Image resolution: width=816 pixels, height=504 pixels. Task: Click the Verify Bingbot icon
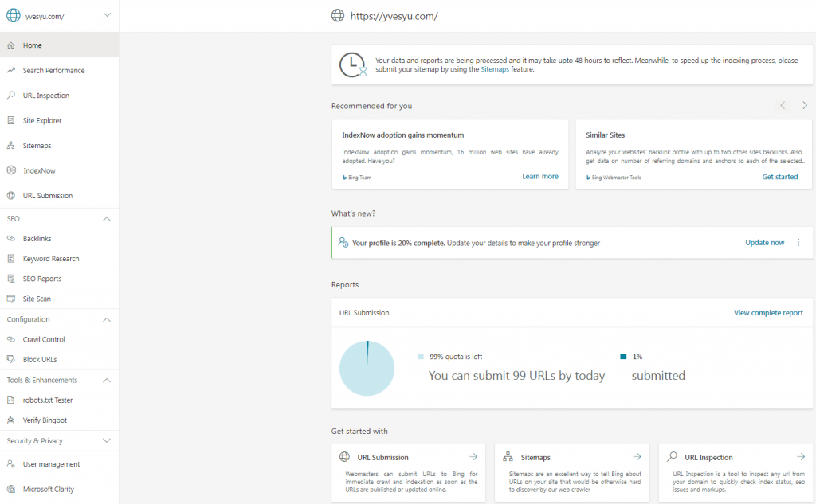(x=11, y=420)
